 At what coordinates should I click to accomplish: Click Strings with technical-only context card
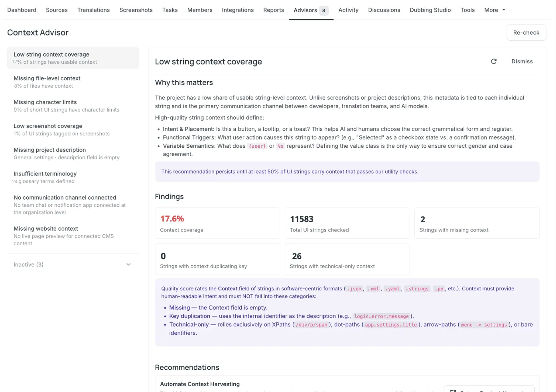[x=347, y=259]
